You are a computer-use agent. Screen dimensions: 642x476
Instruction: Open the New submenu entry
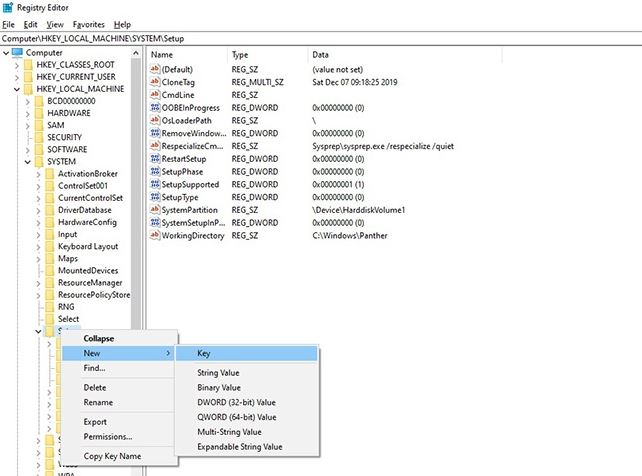pyautogui.click(x=118, y=353)
